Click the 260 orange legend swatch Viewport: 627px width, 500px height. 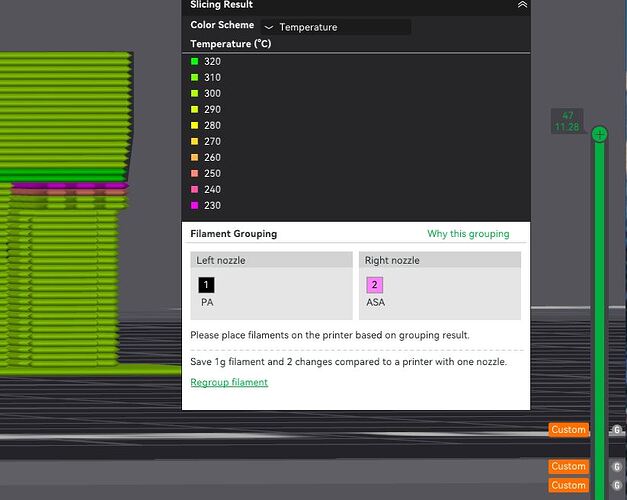coord(195,157)
